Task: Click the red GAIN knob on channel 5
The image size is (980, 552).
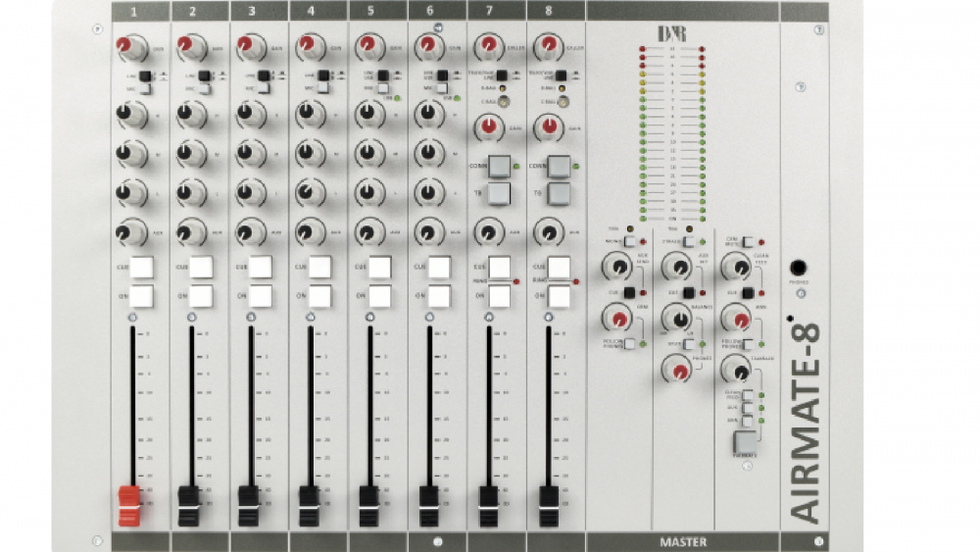Action: [370, 47]
